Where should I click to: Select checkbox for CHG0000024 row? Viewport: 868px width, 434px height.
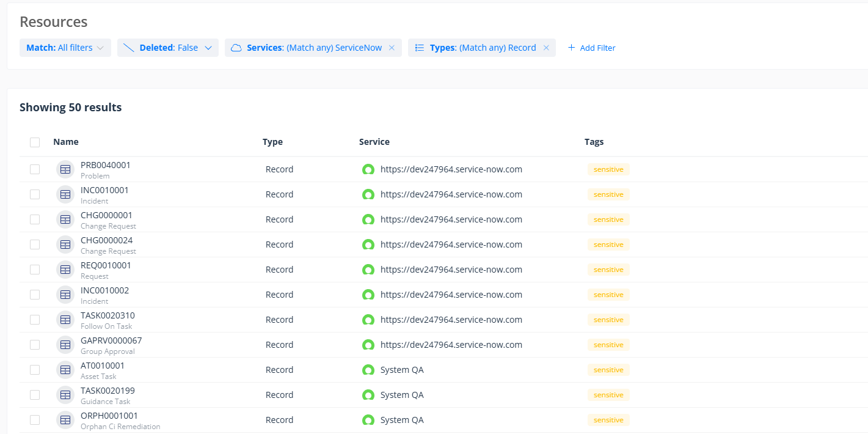pos(35,245)
